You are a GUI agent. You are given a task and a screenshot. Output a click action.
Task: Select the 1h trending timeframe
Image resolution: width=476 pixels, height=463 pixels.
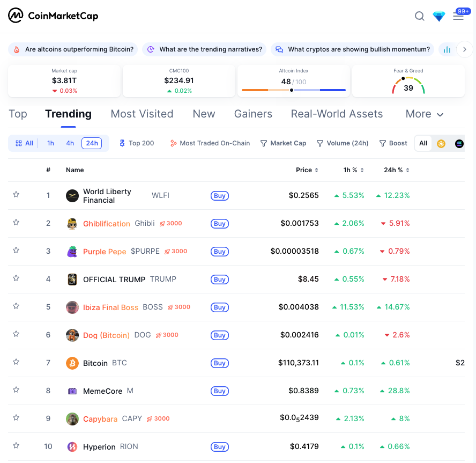click(x=50, y=143)
